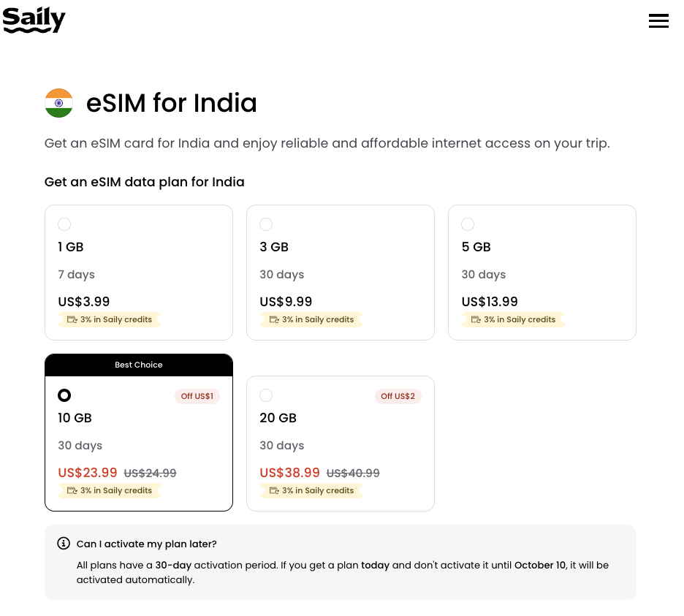Click the US$23.99 price on 10 GB plan
Screen dimensions: 684x616
[88, 473]
